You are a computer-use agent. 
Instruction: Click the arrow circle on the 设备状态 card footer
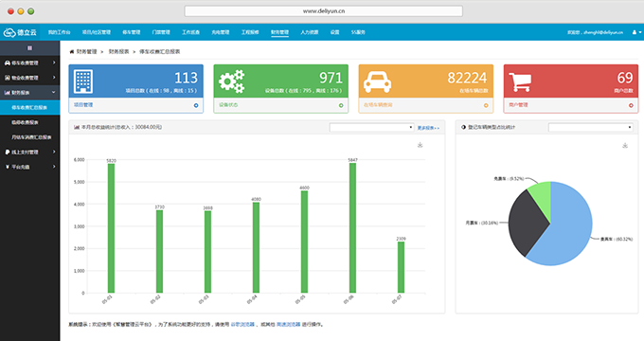coord(341,105)
